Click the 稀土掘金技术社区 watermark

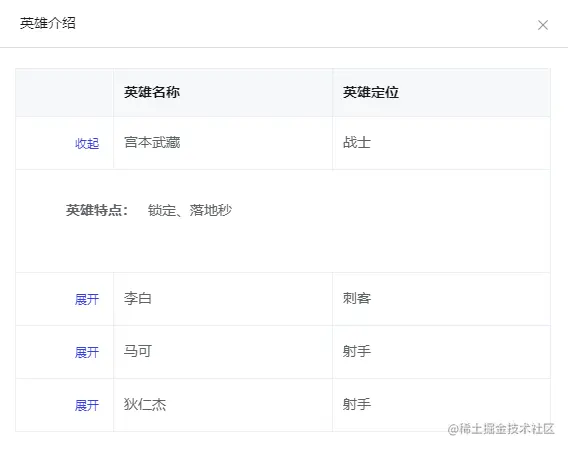click(501, 429)
